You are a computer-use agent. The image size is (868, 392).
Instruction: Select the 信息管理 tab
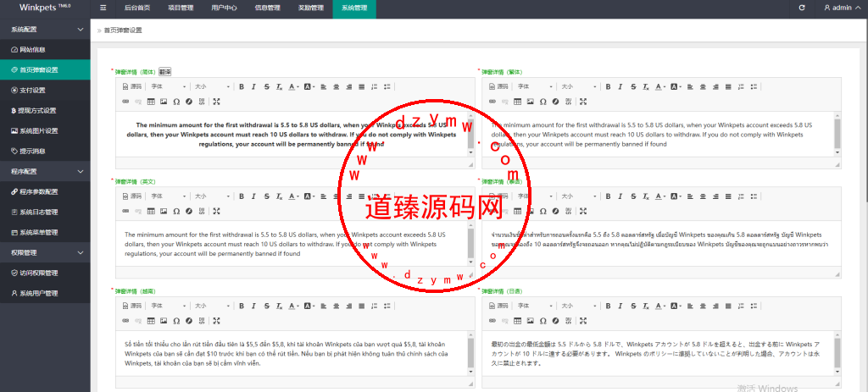(x=267, y=8)
